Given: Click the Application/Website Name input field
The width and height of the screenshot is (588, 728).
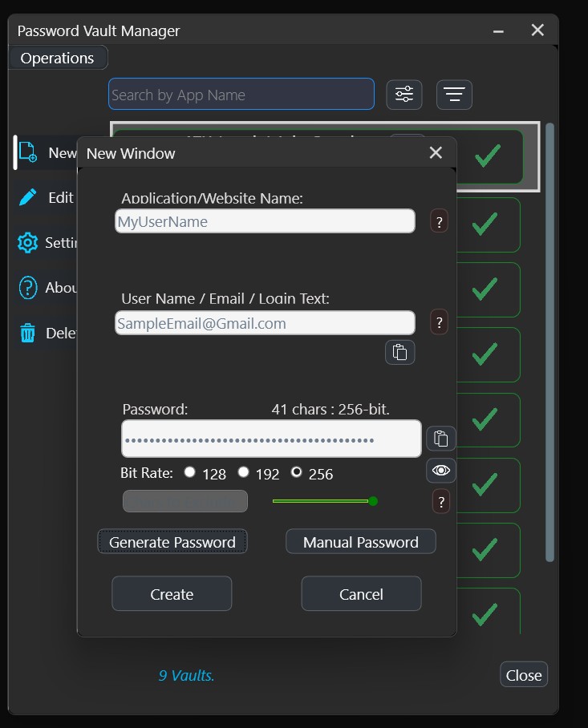Looking at the screenshot, I should click(265, 221).
